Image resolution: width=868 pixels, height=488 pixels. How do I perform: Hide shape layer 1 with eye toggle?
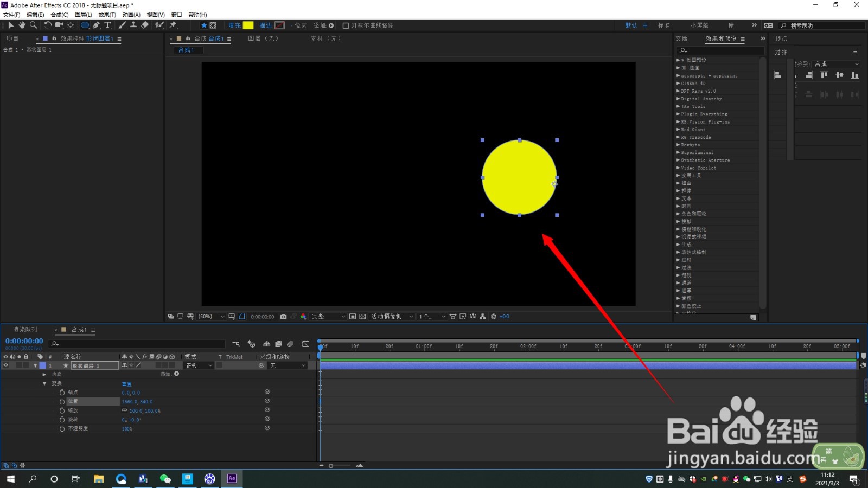click(6, 365)
